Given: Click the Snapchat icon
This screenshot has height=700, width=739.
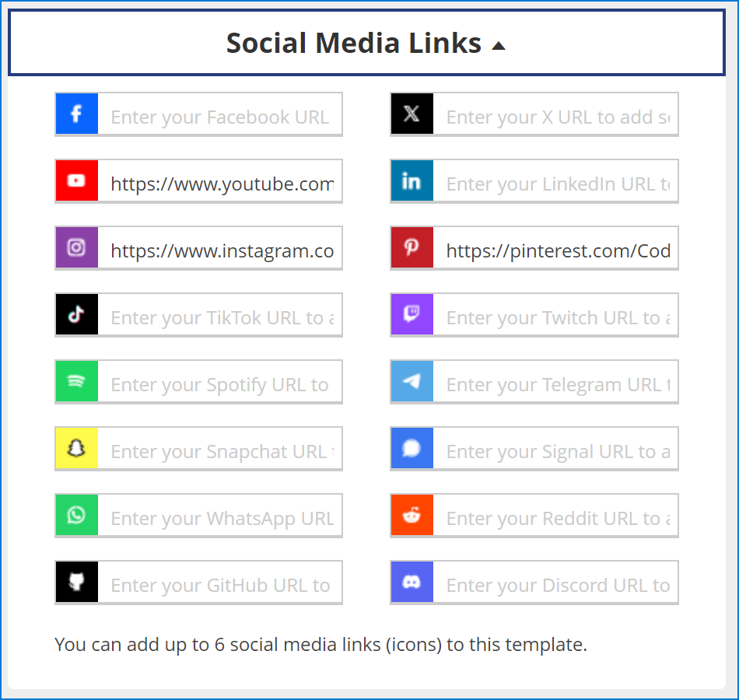Looking at the screenshot, I should pyautogui.click(x=77, y=448).
